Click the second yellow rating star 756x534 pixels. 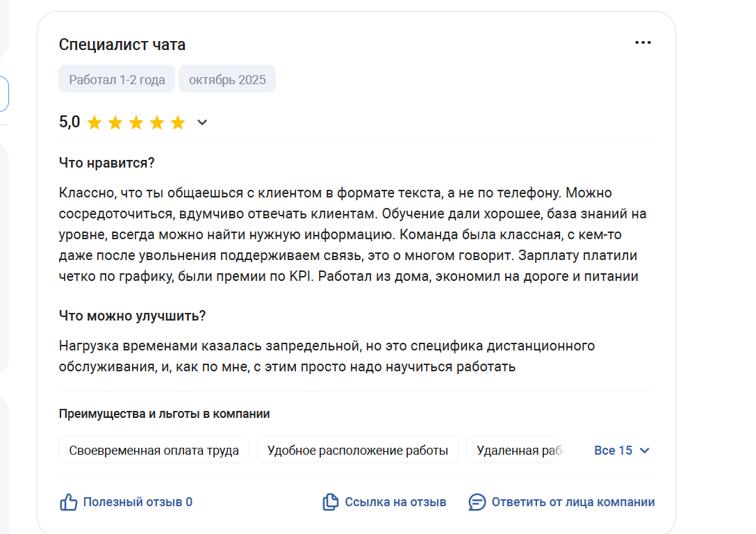pyautogui.click(x=115, y=123)
